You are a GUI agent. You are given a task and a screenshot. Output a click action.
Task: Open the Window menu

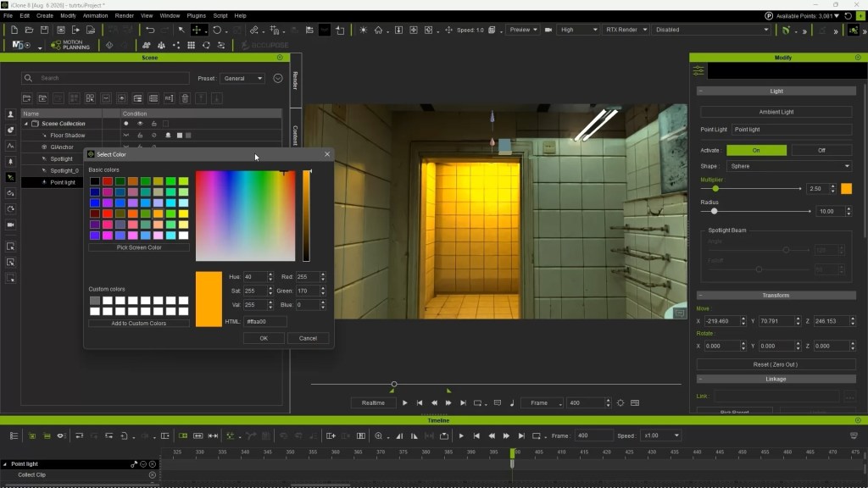[x=170, y=15]
